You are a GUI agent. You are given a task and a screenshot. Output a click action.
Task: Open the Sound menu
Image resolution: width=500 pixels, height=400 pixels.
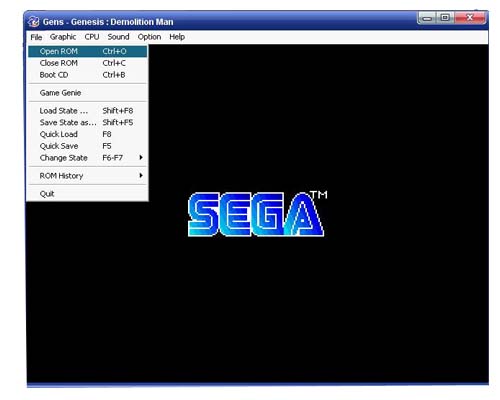pos(118,37)
